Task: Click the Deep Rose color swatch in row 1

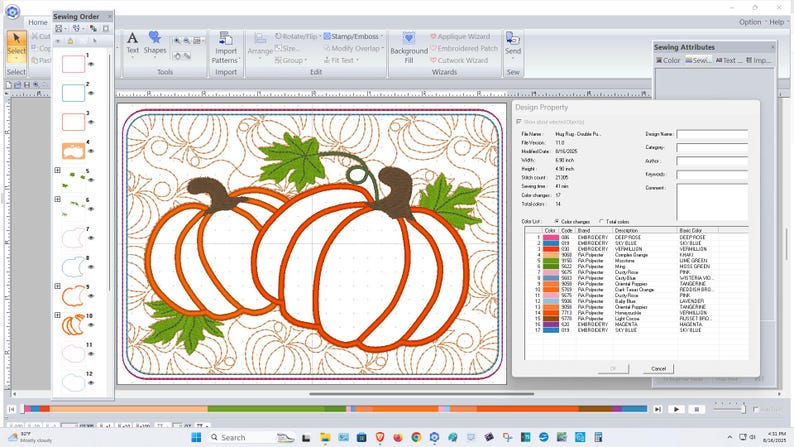Action: pos(551,237)
